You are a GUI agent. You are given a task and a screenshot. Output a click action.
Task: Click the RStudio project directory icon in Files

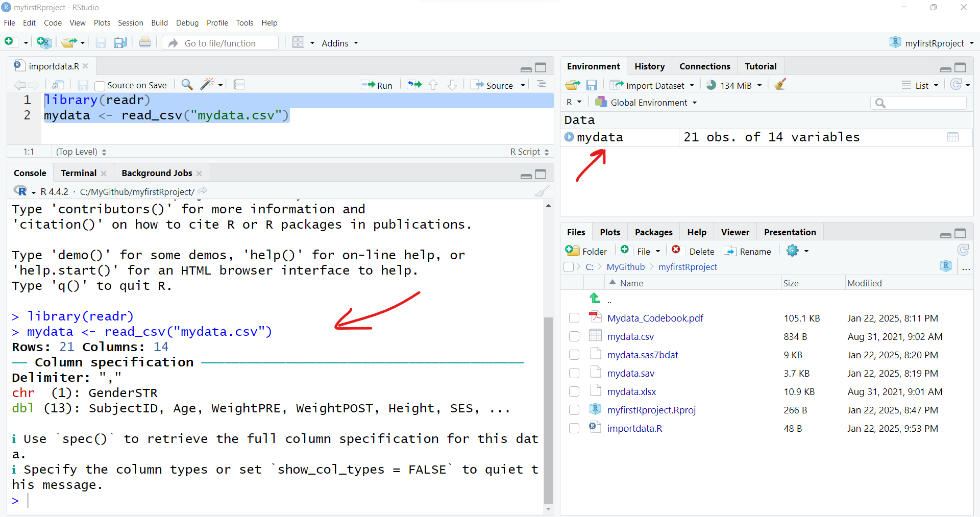click(x=946, y=266)
